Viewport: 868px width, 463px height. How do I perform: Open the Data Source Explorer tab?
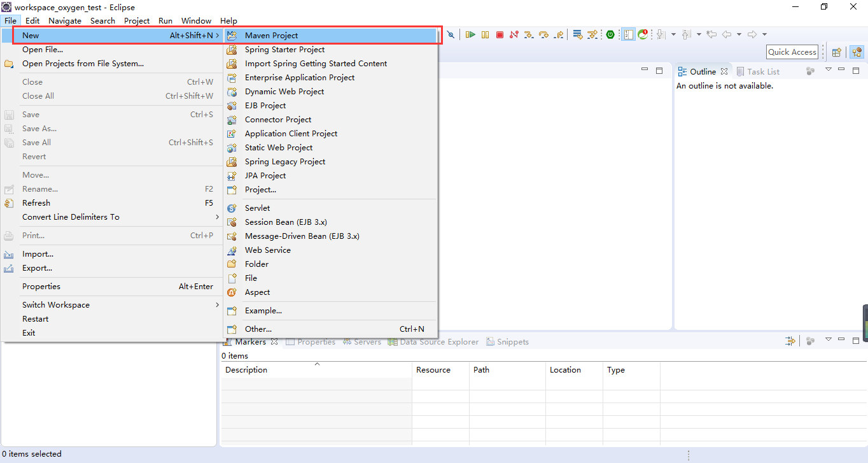pos(433,341)
